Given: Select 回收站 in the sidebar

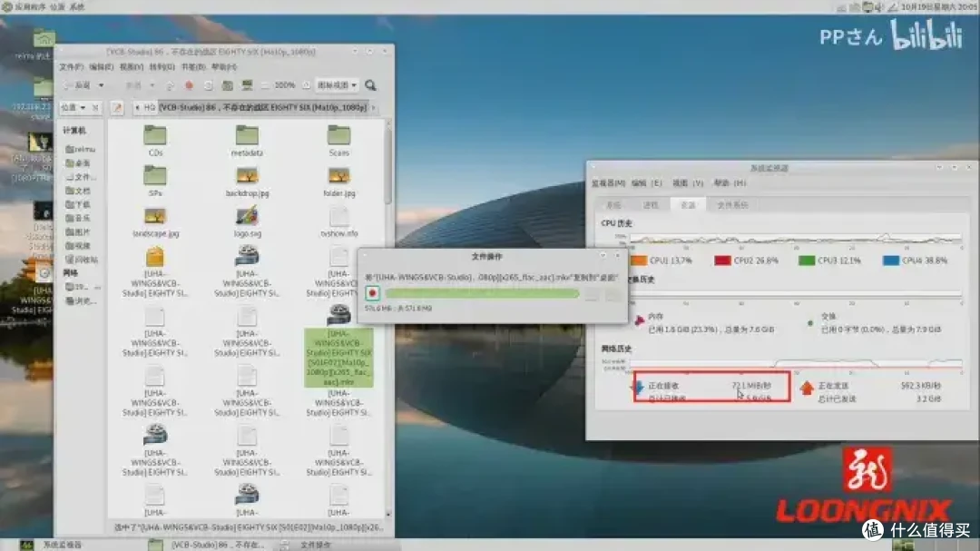Looking at the screenshot, I should (82, 259).
